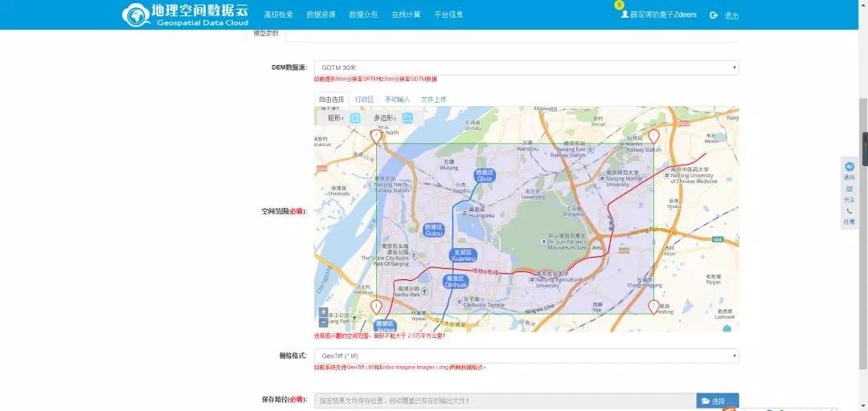Select the 模型参数 tab
868x411 pixels.
(266, 34)
